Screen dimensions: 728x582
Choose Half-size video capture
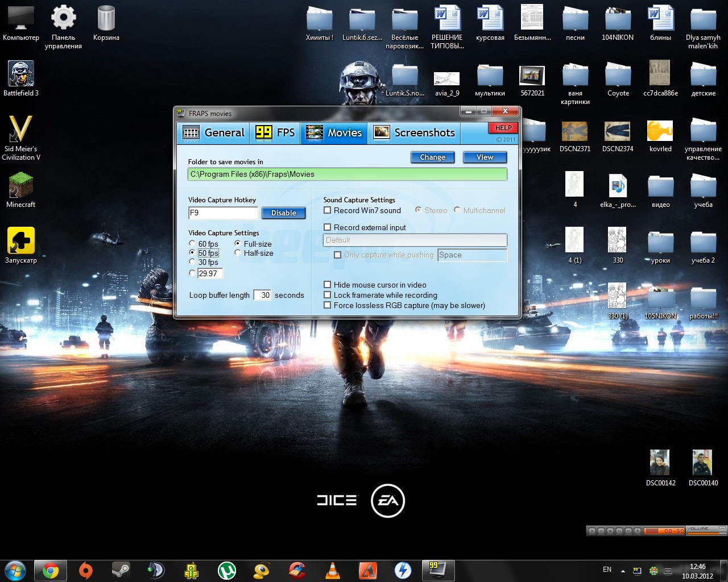click(x=238, y=253)
